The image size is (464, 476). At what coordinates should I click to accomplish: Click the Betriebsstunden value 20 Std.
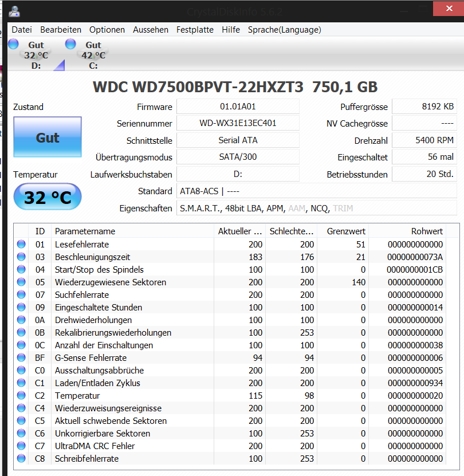pos(424,174)
